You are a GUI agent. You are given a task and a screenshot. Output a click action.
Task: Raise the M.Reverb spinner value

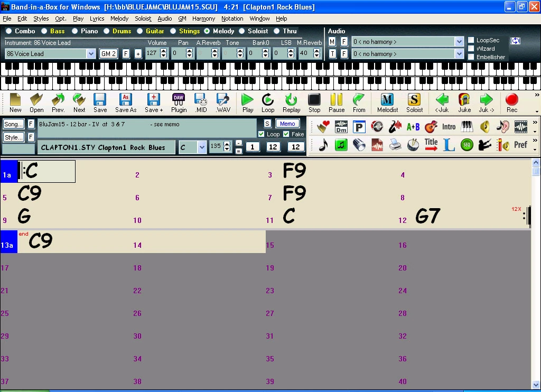pos(317,51)
